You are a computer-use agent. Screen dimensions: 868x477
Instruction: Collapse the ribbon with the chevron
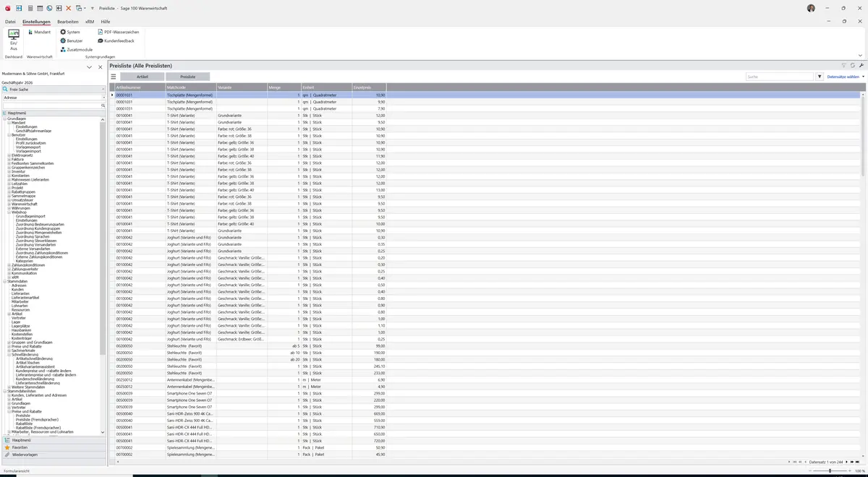861,55
